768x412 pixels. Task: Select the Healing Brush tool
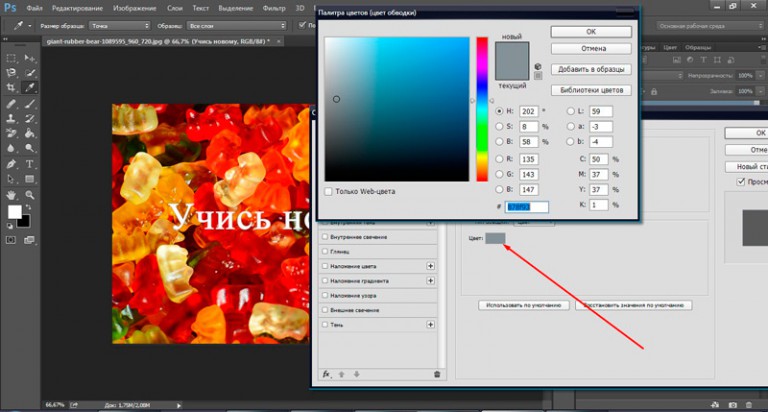[x=11, y=103]
